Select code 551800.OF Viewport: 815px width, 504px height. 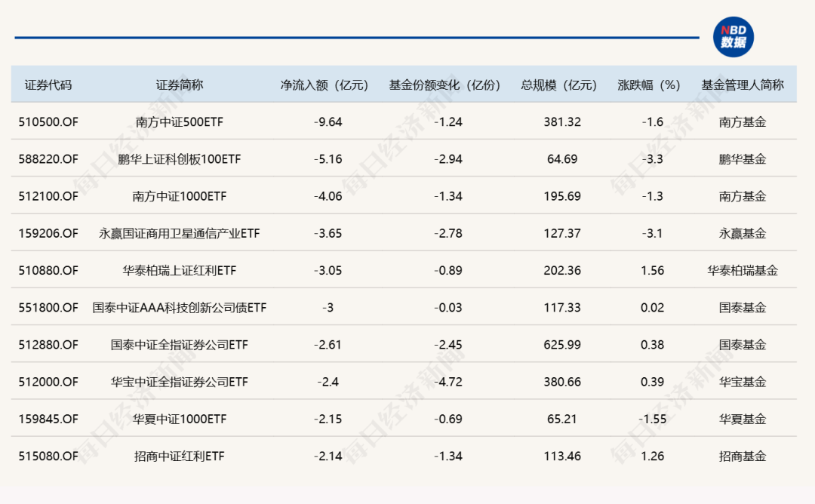48,308
